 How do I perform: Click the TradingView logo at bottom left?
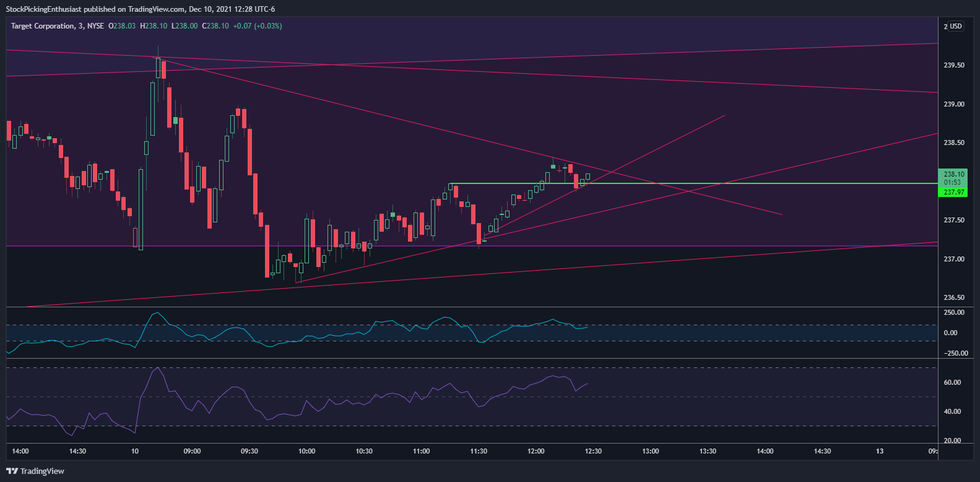point(35,471)
